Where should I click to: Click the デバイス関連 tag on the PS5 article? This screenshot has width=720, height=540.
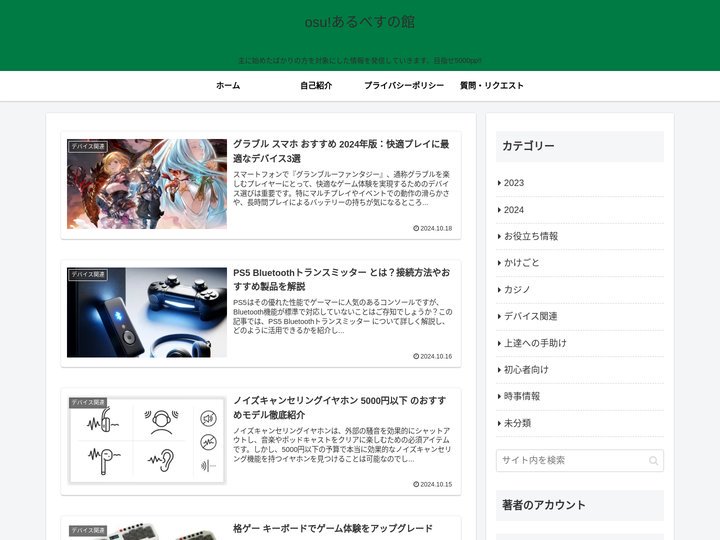pyautogui.click(x=88, y=275)
